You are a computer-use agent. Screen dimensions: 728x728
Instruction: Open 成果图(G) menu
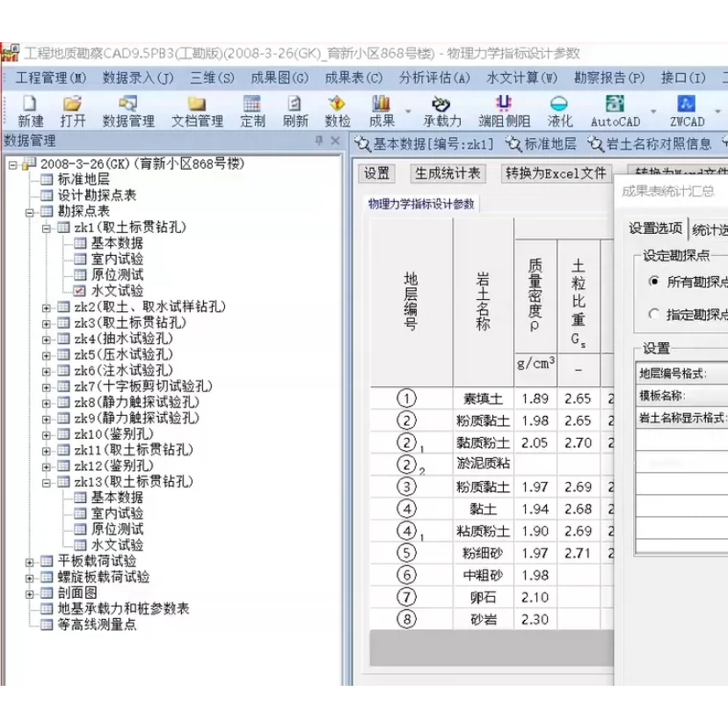point(280,78)
